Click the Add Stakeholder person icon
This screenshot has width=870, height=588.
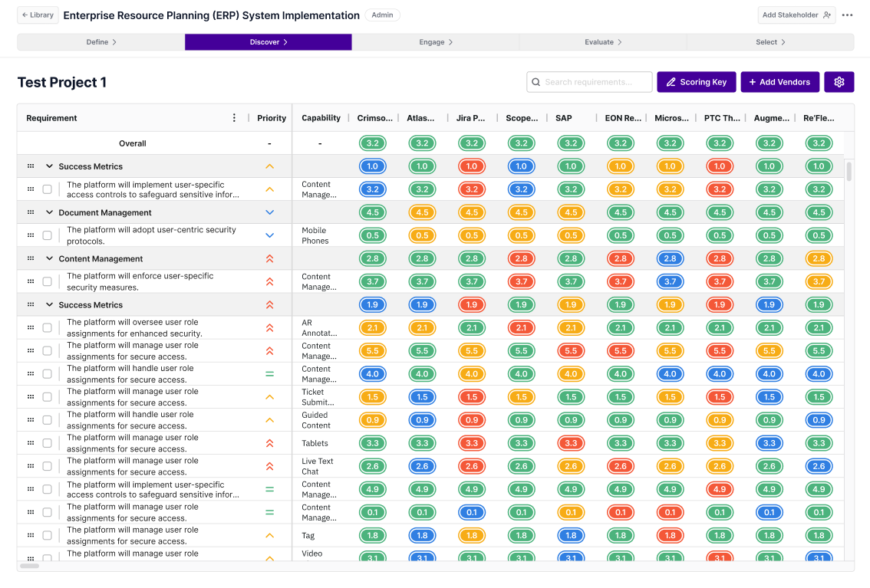tap(826, 15)
